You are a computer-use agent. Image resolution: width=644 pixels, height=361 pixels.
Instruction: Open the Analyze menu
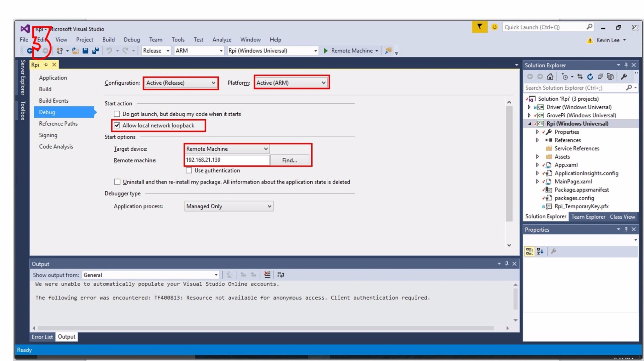(222, 39)
